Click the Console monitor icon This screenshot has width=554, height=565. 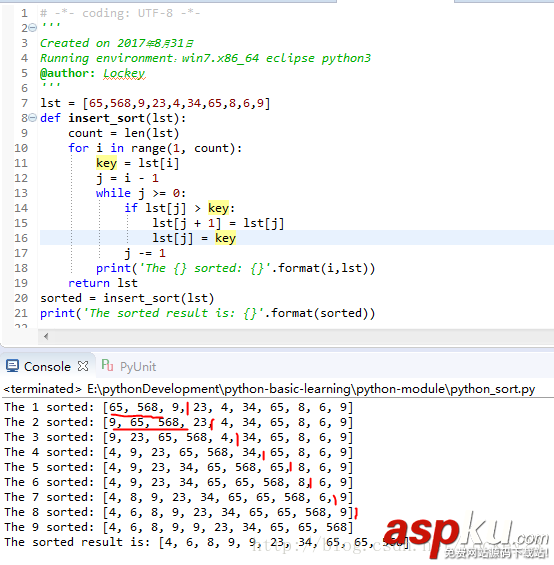tap(12, 366)
